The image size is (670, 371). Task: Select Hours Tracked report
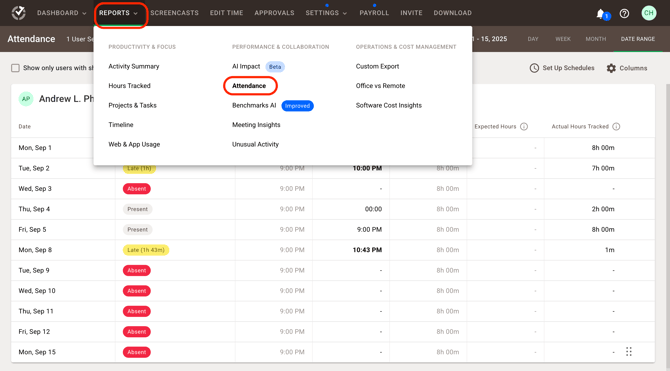point(129,86)
